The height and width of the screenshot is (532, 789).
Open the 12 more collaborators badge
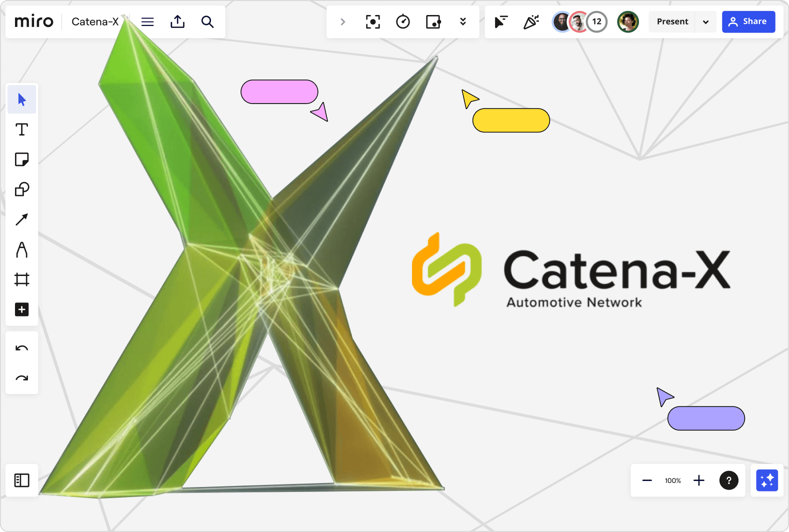click(596, 22)
